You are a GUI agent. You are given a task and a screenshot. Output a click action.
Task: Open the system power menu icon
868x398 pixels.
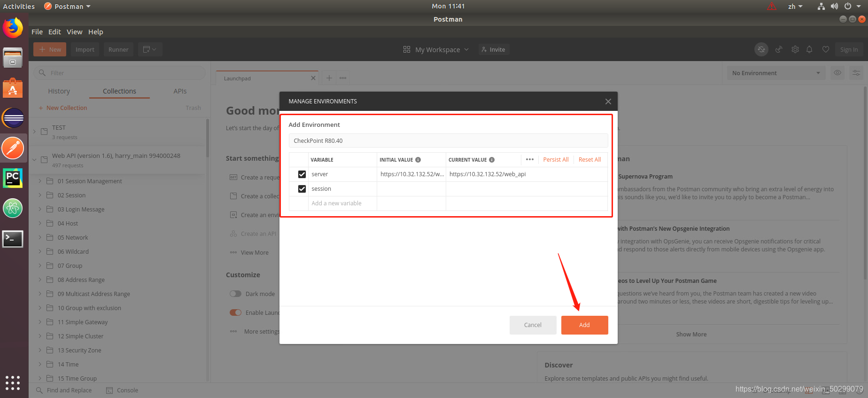tap(848, 6)
